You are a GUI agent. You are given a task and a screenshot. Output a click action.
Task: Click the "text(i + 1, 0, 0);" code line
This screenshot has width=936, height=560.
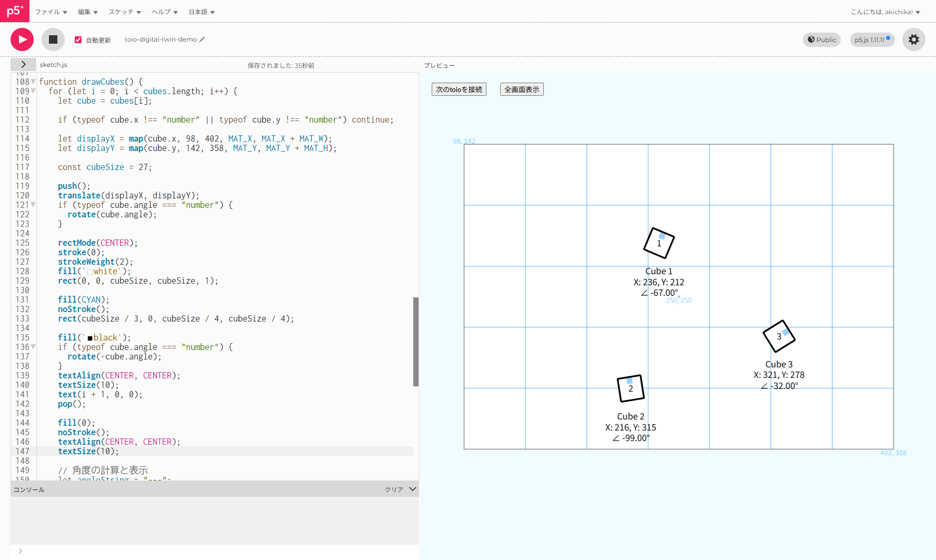(100, 394)
